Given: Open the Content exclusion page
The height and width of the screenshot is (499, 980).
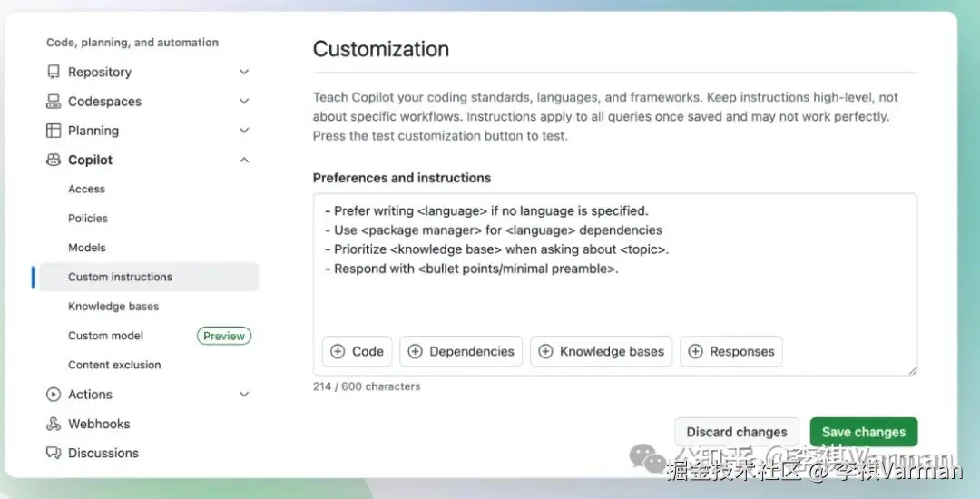Looking at the screenshot, I should pos(114,365).
